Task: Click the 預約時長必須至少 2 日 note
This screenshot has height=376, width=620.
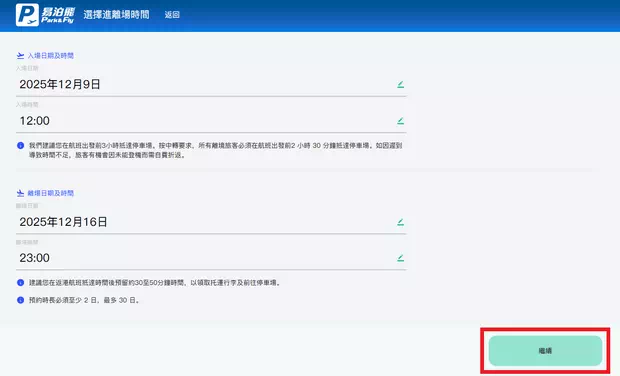Action: (84, 300)
